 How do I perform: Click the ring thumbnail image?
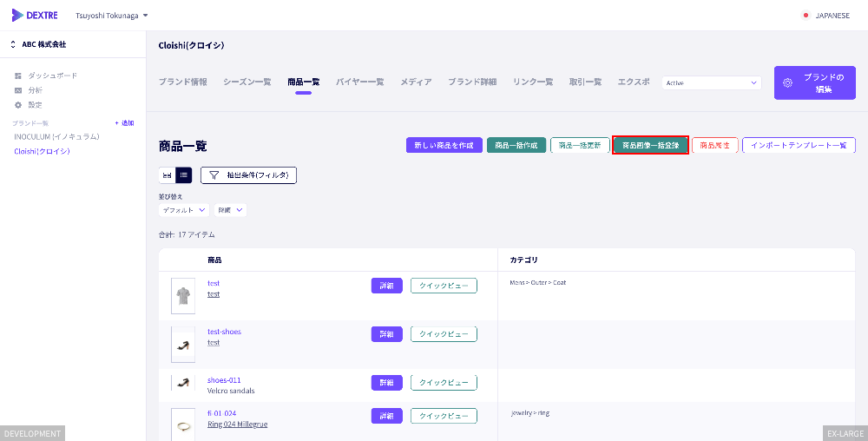(183, 425)
